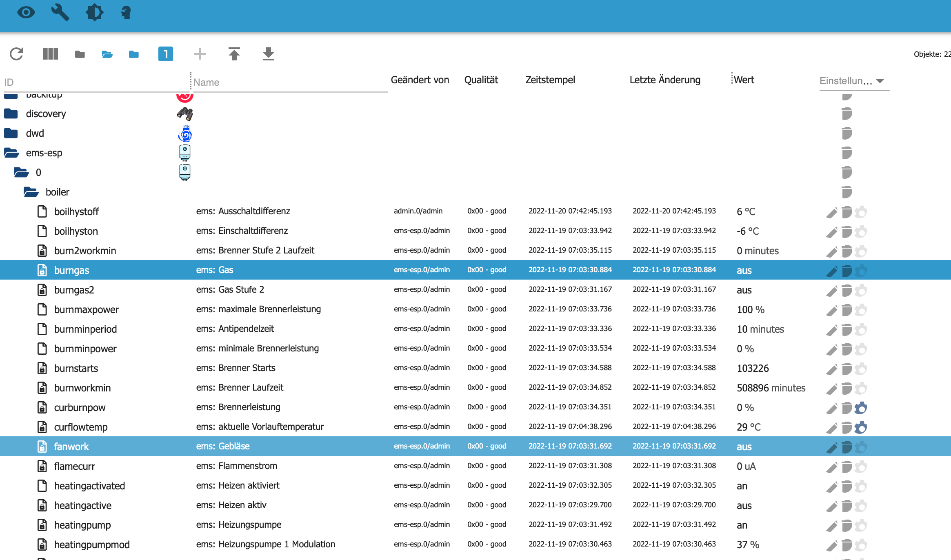Open the Einstellungen dropdown filter
The width and height of the screenshot is (951, 560).
coord(852,81)
